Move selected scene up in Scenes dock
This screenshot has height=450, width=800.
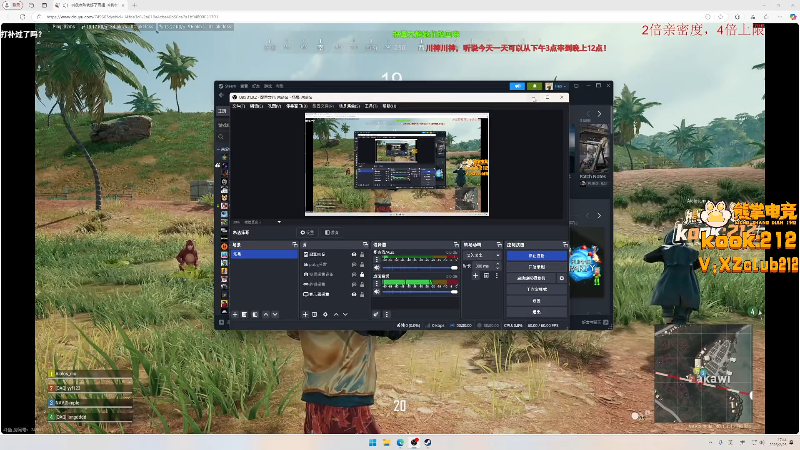coord(266,315)
